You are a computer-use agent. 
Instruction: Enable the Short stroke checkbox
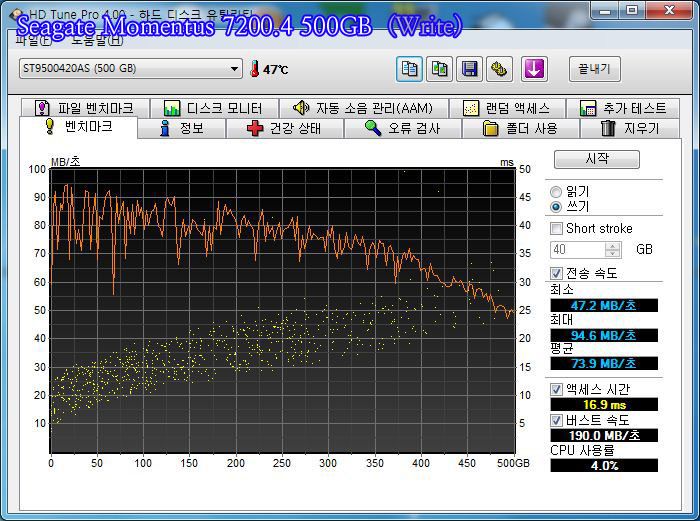[556, 229]
